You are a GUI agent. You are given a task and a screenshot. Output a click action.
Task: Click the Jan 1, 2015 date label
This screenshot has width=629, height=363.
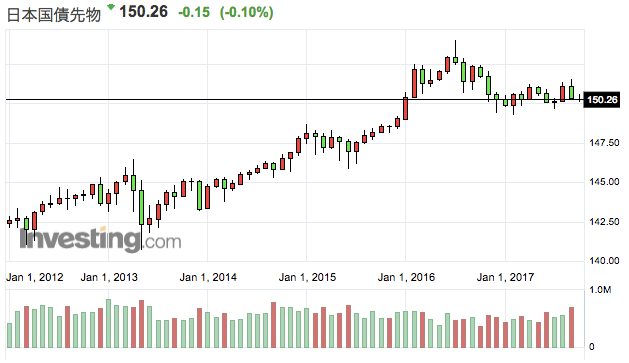(307, 277)
